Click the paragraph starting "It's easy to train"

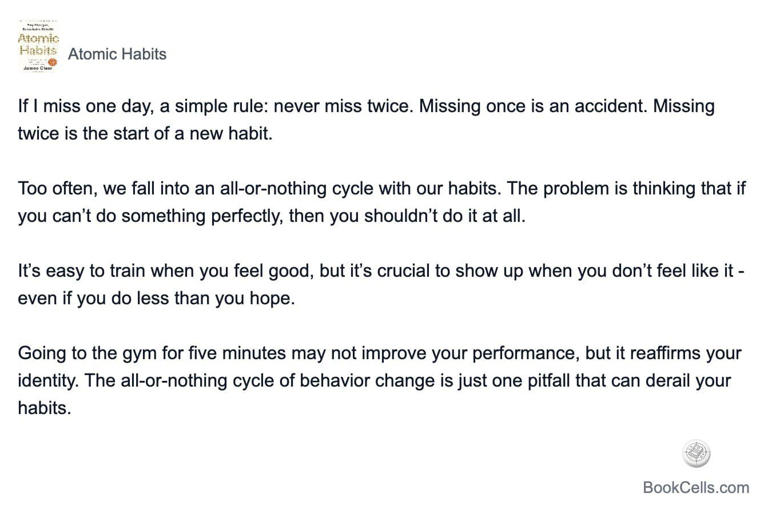(x=380, y=283)
